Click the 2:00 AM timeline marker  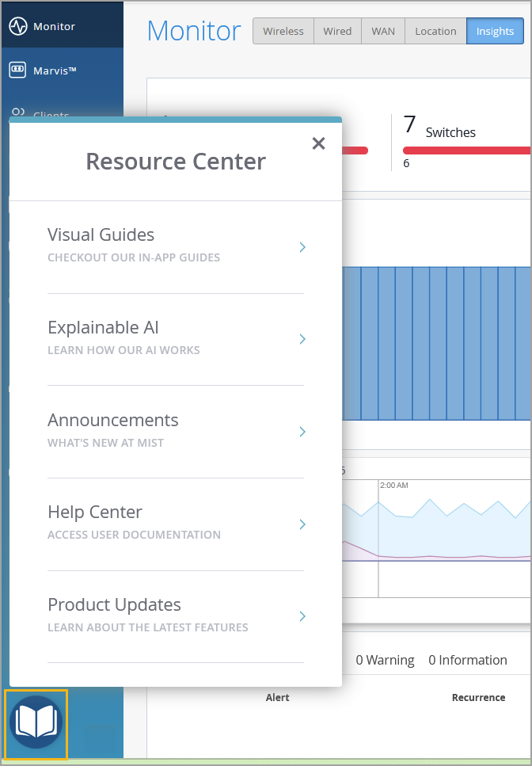pyautogui.click(x=393, y=485)
